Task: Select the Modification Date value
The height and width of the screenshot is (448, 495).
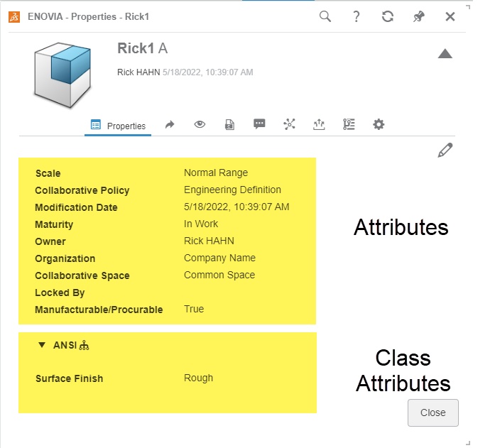Action: pyautogui.click(x=236, y=207)
